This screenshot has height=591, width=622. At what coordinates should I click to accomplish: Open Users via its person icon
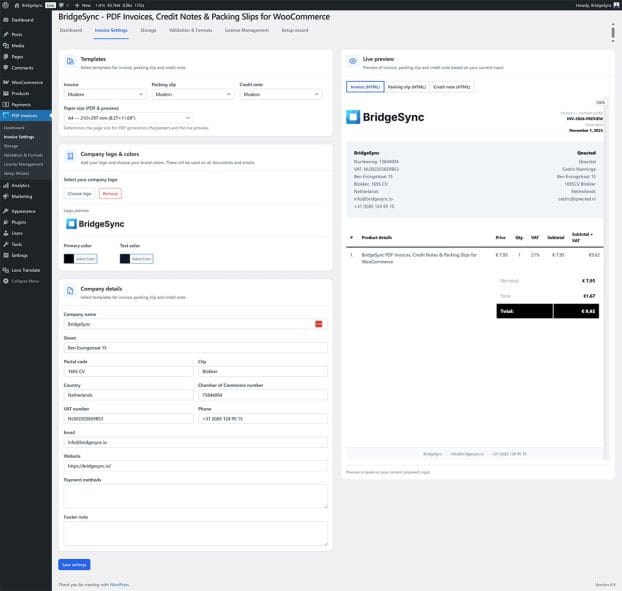click(6, 233)
